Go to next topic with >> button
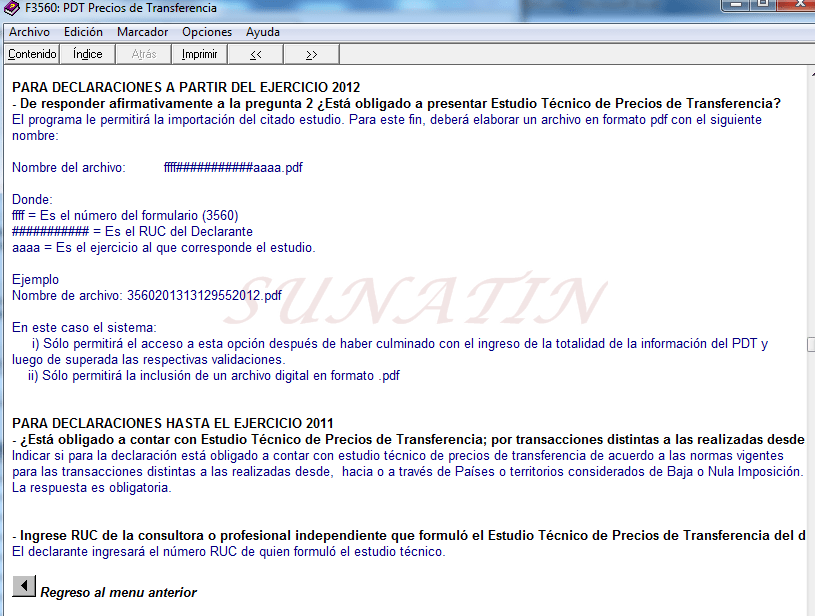Viewport: 815px width, 616px height. 312,54
